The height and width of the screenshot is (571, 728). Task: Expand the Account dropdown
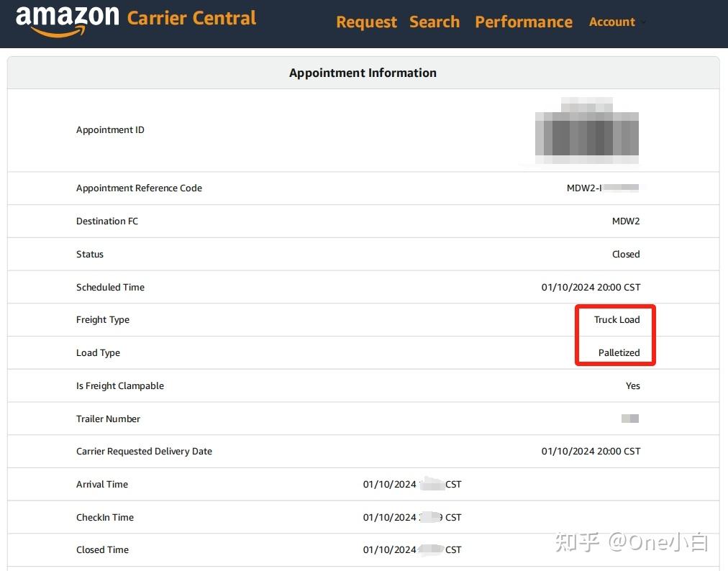coord(617,22)
